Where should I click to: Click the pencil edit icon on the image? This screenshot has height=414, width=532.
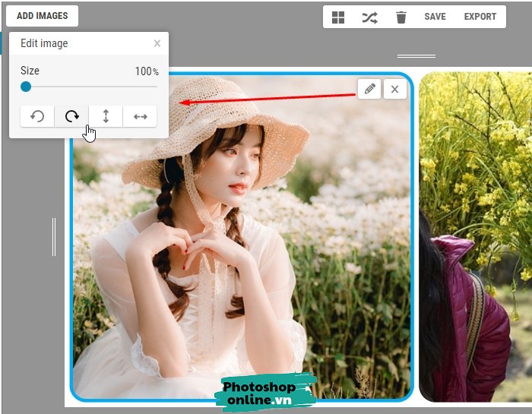369,89
